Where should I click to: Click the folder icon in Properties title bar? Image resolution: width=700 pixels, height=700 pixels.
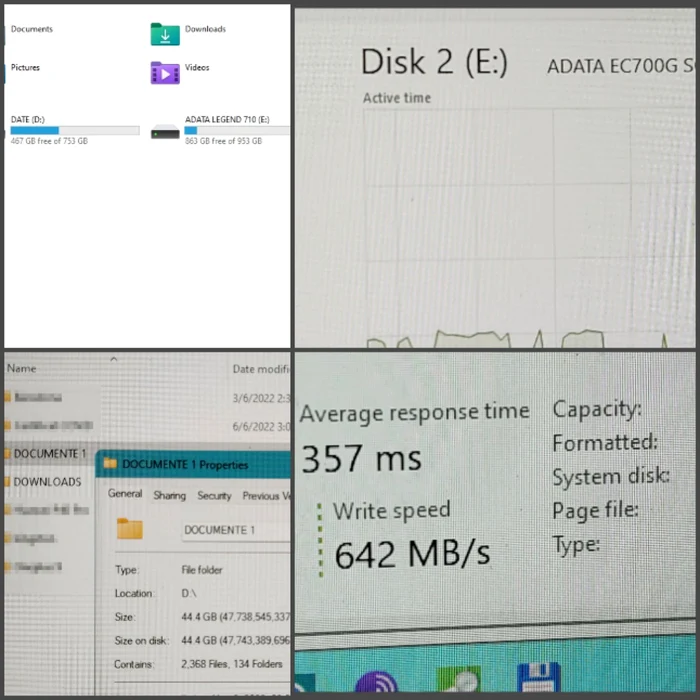tap(110, 463)
